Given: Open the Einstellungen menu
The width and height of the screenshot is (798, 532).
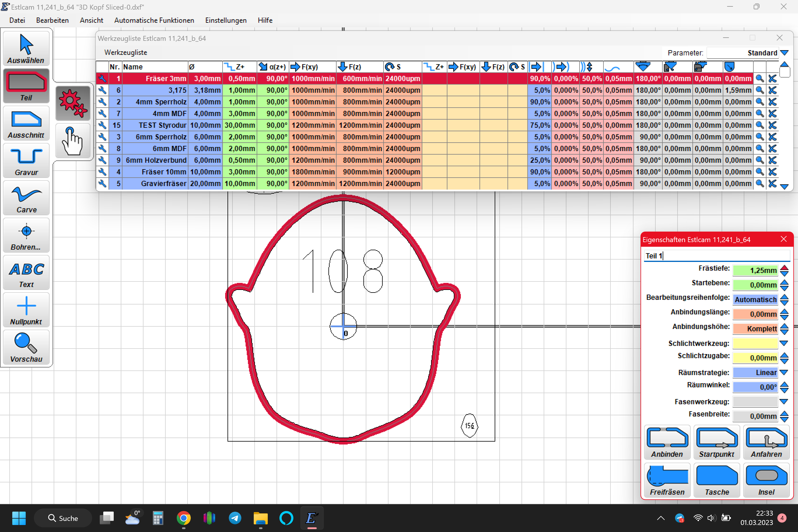Looking at the screenshot, I should [226, 20].
